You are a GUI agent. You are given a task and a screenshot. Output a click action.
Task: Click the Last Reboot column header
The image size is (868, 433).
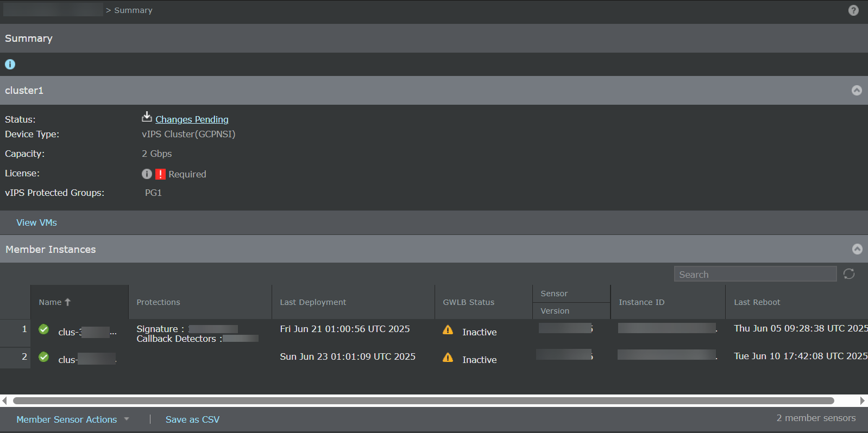pyautogui.click(x=797, y=302)
